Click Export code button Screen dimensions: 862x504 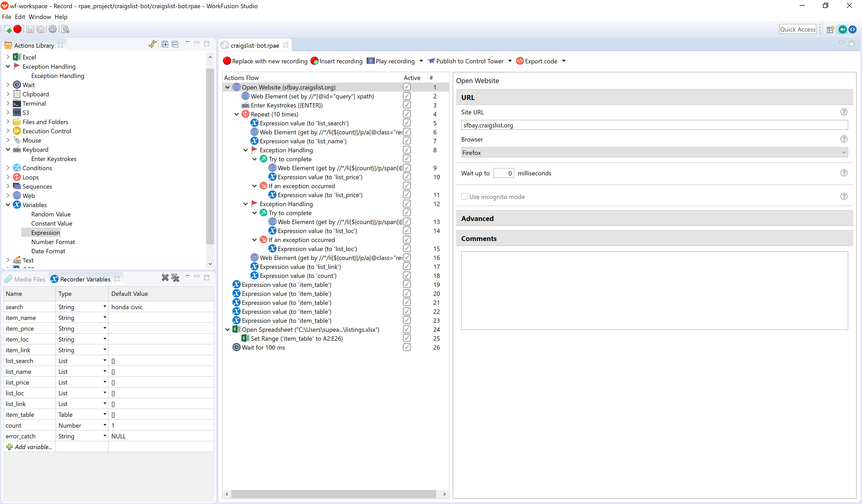coord(537,61)
